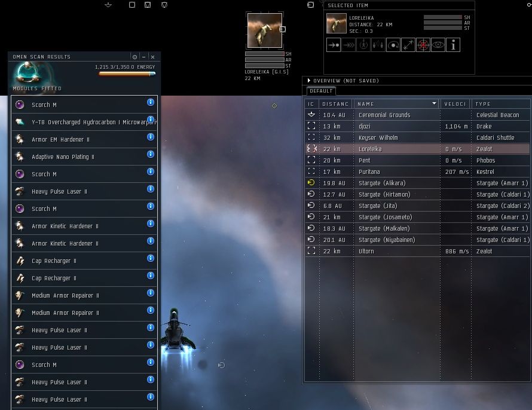Click the small square beside the target thumbnail
532x410 pixels.
pos(282,29)
